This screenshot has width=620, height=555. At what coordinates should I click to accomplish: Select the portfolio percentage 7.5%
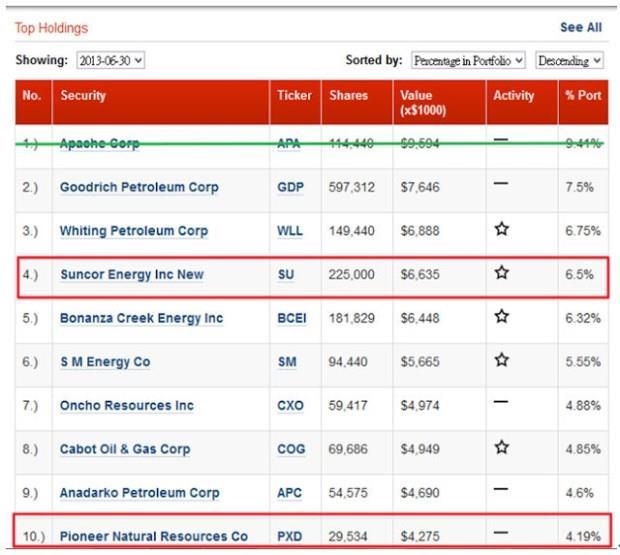[x=580, y=187]
